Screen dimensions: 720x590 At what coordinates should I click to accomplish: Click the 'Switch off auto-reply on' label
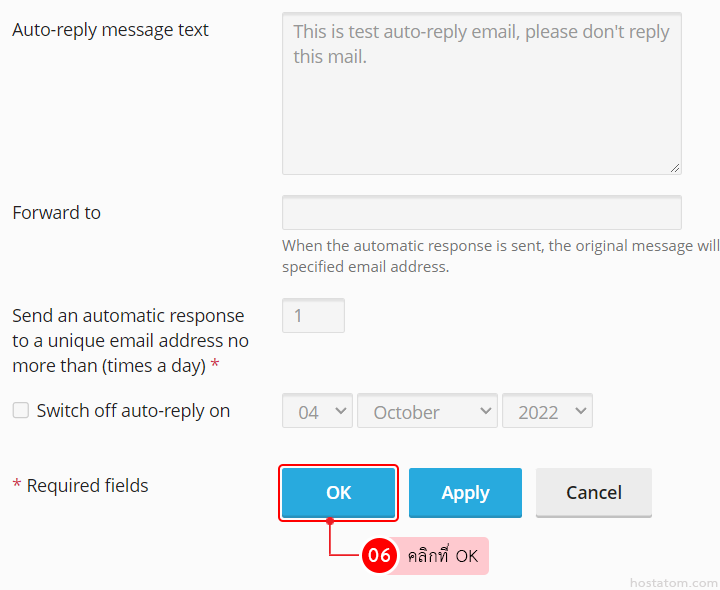click(x=133, y=410)
